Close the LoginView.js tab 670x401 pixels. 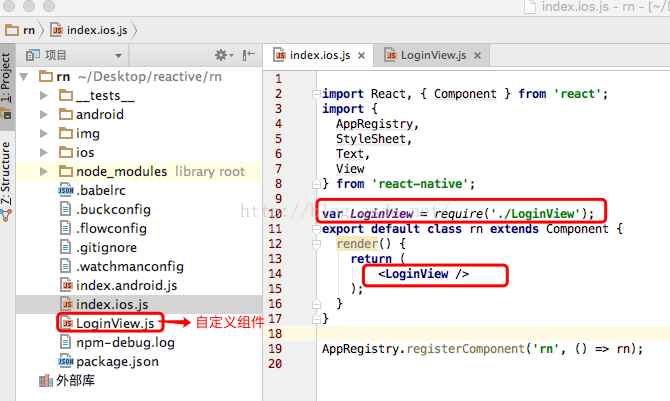coord(477,56)
